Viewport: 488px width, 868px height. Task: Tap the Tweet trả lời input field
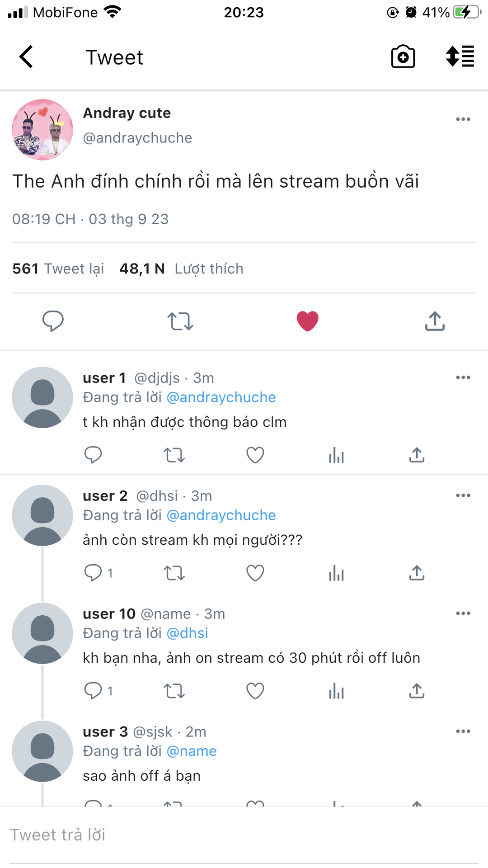[x=244, y=835]
